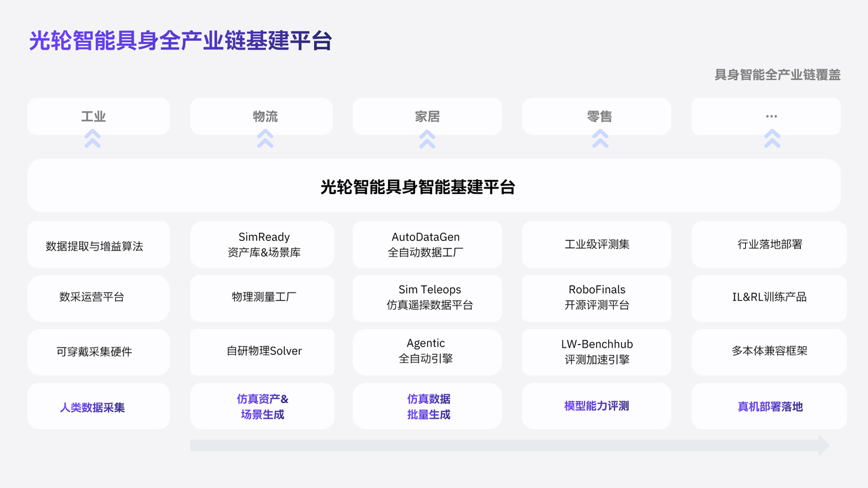Screen dimensions: 868x488
Task: Click the purple 模型能力评测 label
Action: click(596, 406)
